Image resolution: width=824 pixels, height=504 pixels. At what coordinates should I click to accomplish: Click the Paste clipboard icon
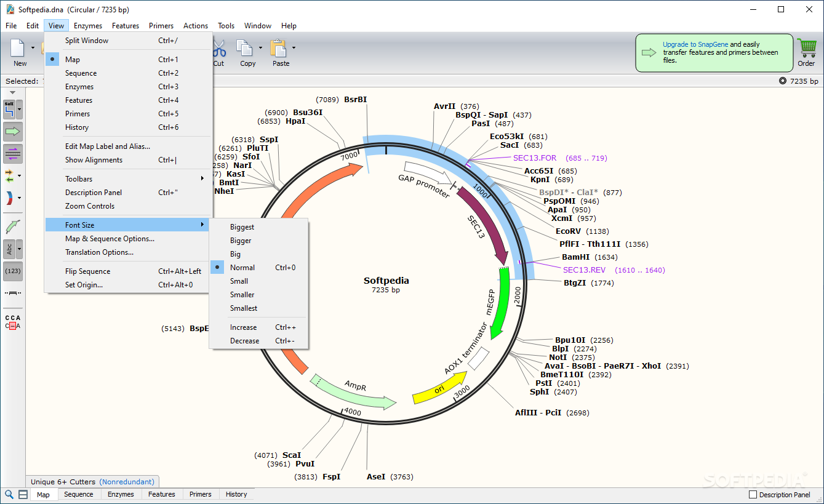279,49
